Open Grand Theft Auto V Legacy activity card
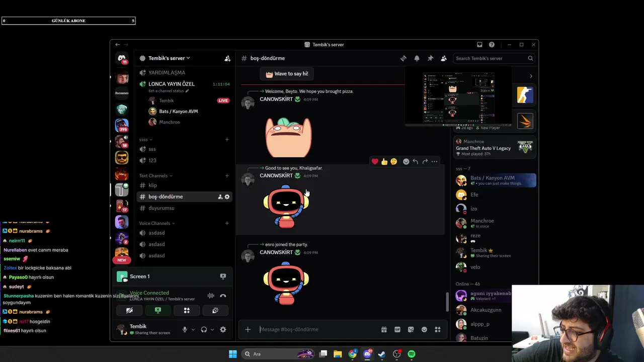This screenshot has height=362, width=644. 494,148
